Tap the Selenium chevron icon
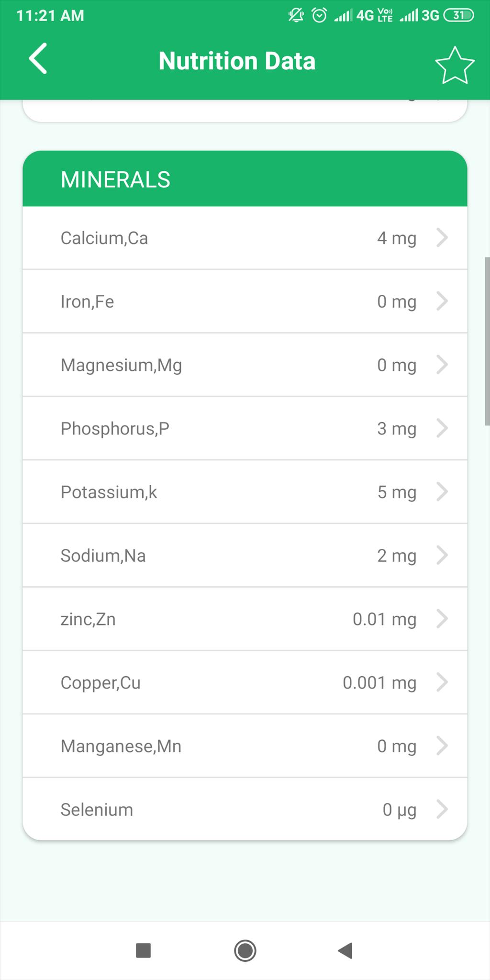This screenshot has width=490, height=980. [442, 809]
